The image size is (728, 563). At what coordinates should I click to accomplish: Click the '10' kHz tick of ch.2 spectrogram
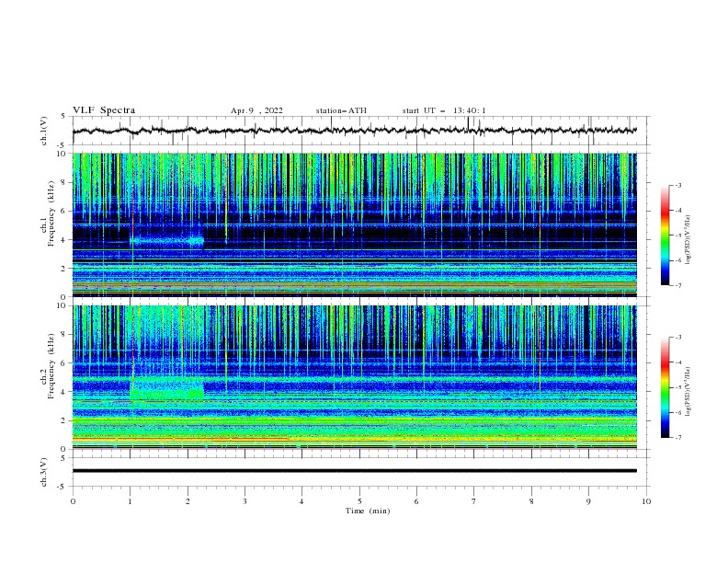(x=63, y=305)
